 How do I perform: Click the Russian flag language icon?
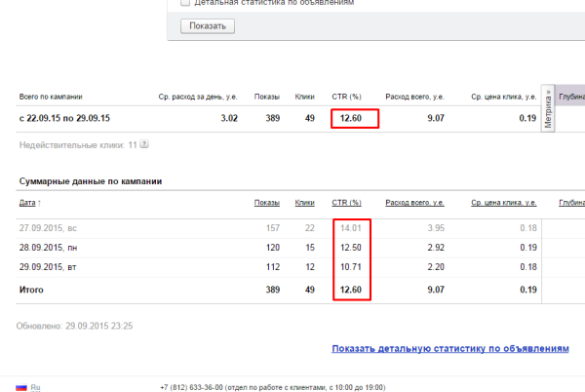point(21,388)
